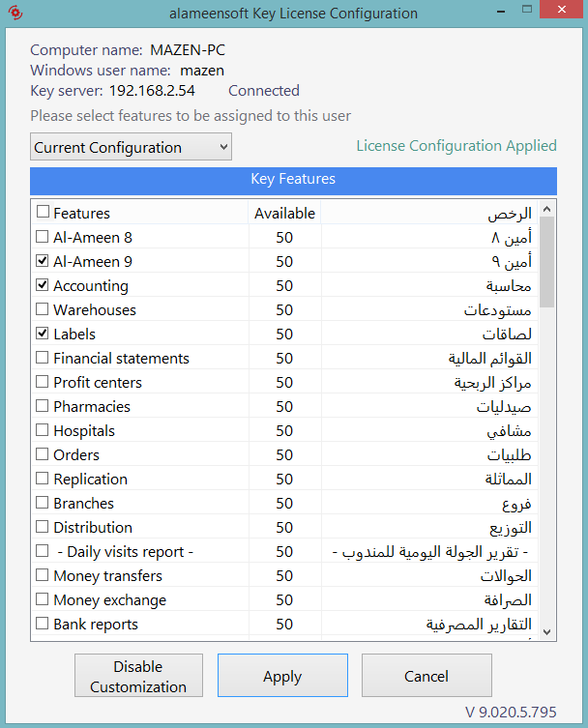
Task: Maximize the License Configuration window
Action: [527, 10]
